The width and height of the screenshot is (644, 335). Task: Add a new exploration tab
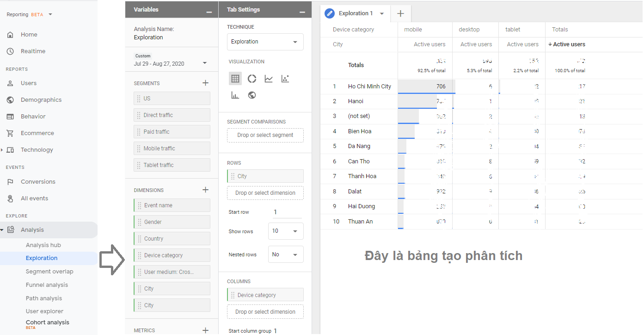pos(400,13)
